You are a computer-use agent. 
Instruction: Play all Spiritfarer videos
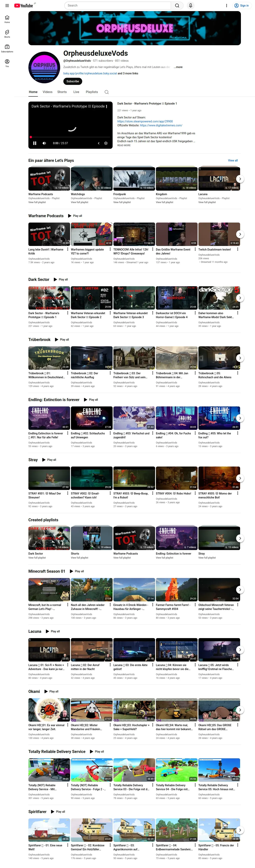tap(58, 812)
